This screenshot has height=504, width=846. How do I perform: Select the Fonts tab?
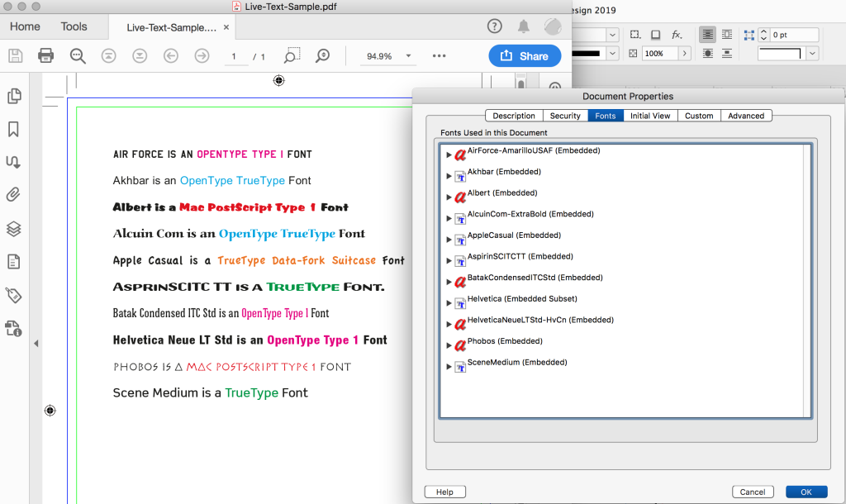[x=606, y=116]
